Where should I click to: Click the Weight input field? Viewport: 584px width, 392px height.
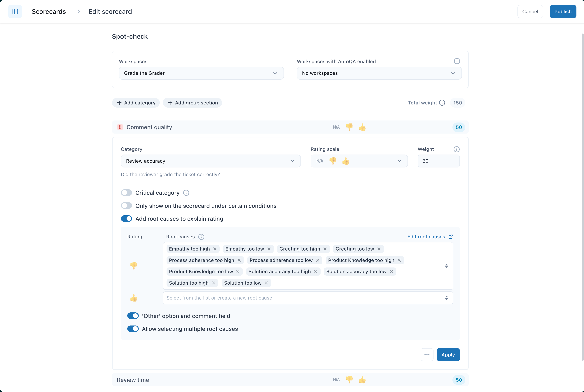point(438,161)
